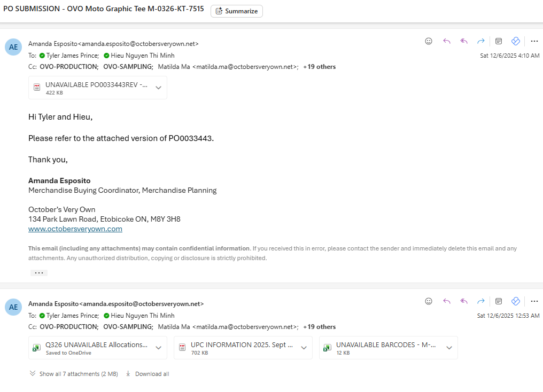Image resolution: width=543 pixels, height=392 pixels.
Task: React with emoji on the 12:53 AM email
Action: pos(429,301)
